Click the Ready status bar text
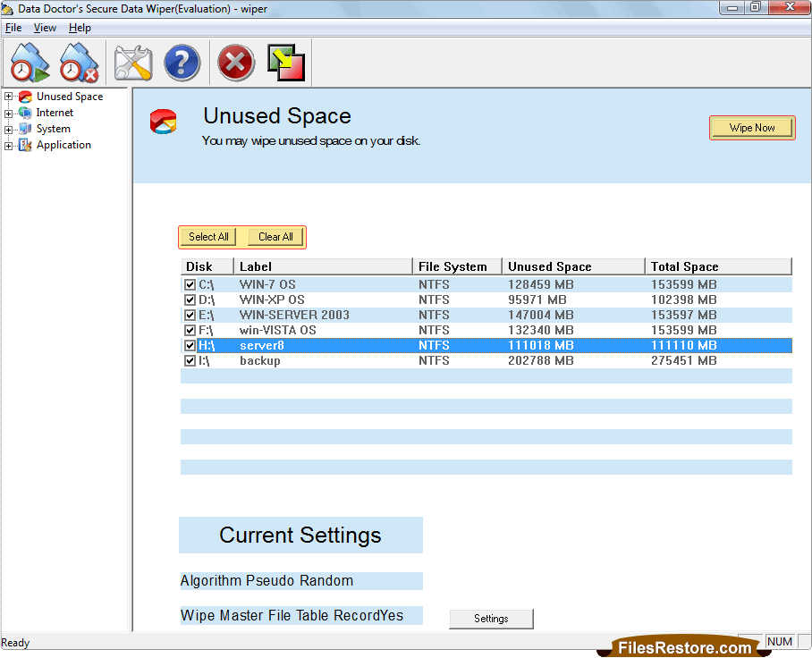The height and width of the screenshot is (658, 812). (x=15, y=643)
